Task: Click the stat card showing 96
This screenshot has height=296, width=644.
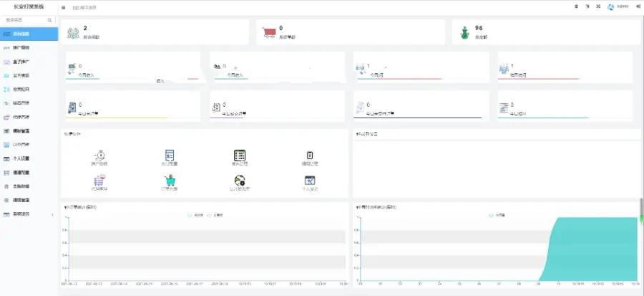Action: point(546,32)
